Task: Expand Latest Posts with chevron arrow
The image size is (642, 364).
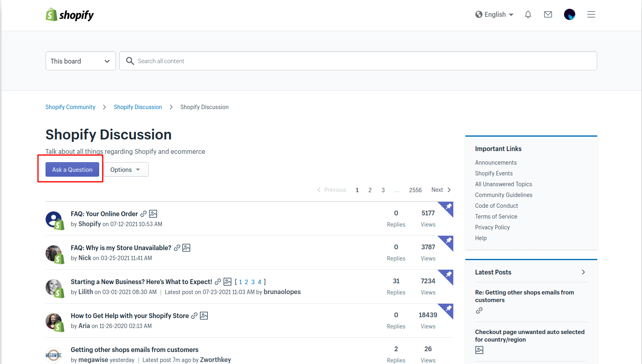Action: (583, 272)
